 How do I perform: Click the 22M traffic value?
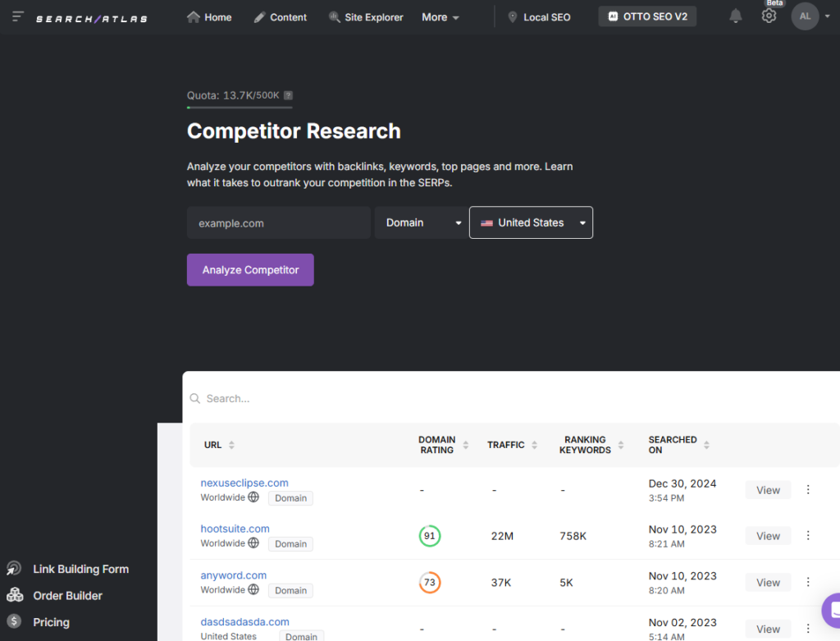point(502,536)
